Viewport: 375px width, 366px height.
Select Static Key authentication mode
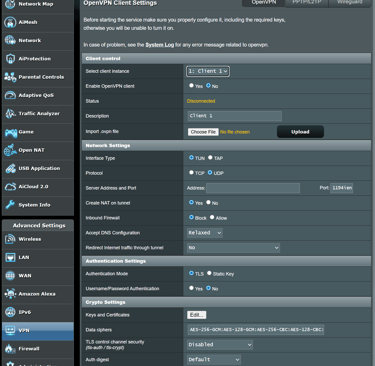(x=209, y=273)
